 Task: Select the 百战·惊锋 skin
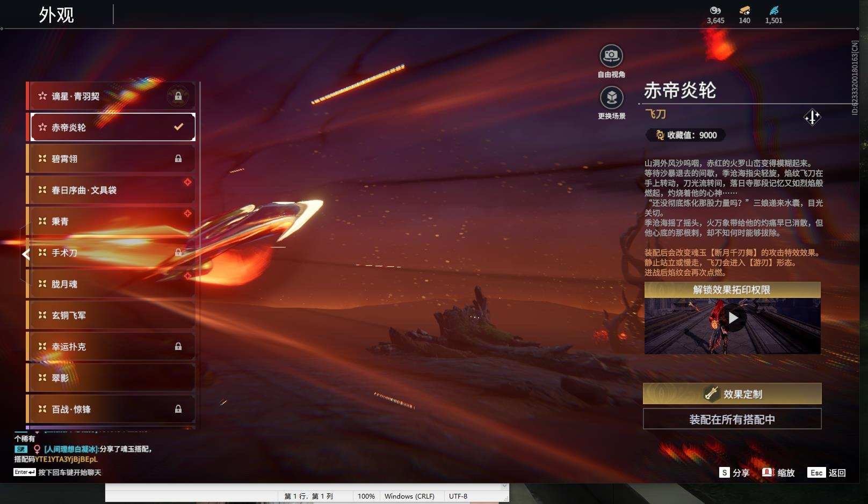point(112,409)
